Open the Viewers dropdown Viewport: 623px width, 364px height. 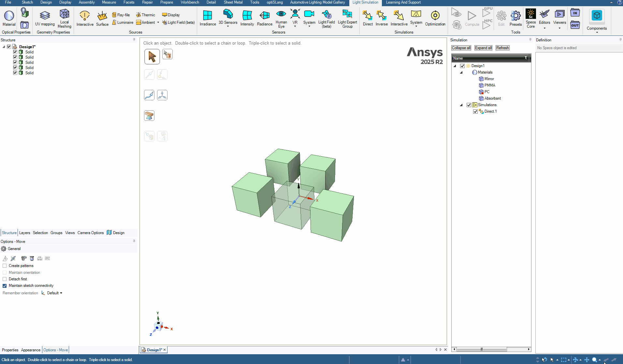[x=559, y=28]
